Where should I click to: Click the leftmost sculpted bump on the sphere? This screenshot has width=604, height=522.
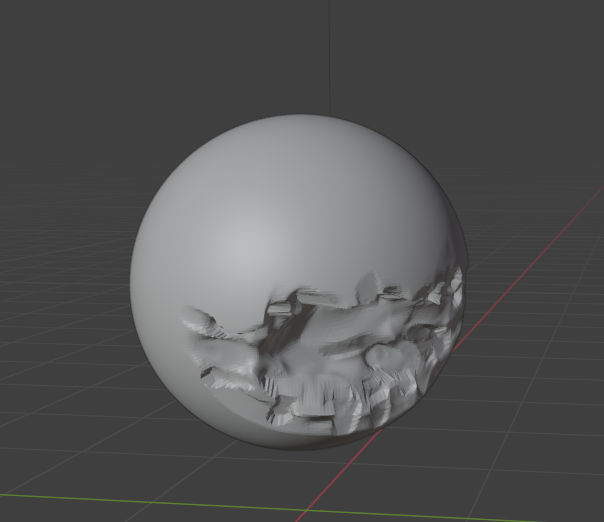[x=195, y=320]
